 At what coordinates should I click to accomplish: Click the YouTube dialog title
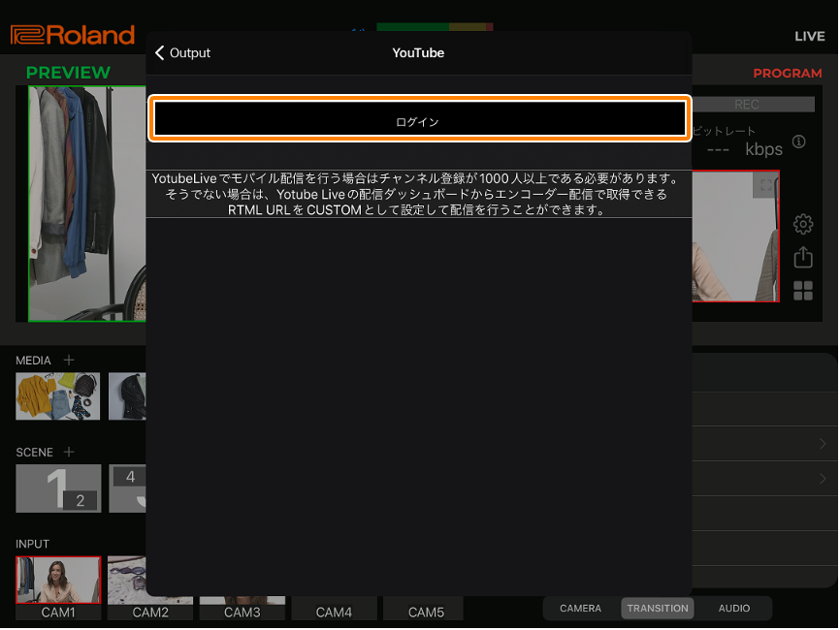click(418, 53)
